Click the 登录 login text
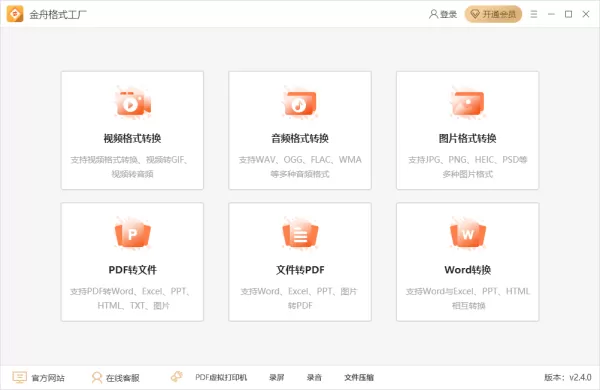 click(x=448, y=15)
